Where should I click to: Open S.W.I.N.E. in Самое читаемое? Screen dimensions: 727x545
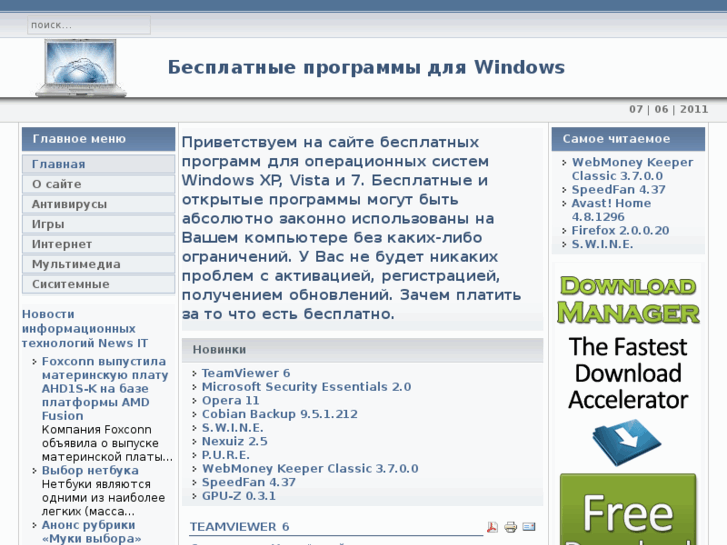coord(602,244)
